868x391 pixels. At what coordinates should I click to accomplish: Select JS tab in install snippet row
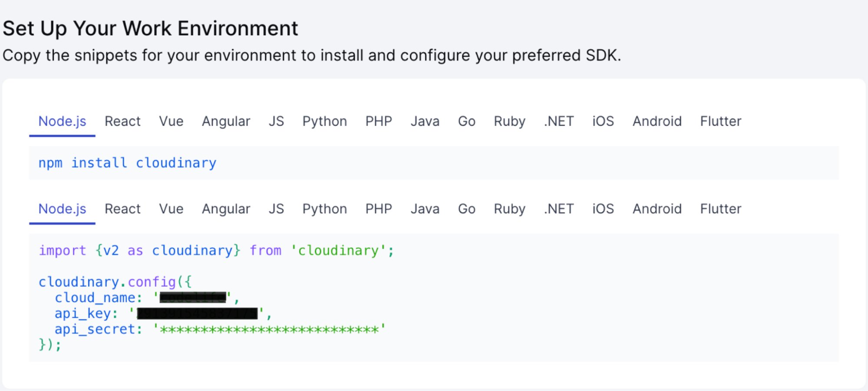pyautogui.click(x=276, y=121)
